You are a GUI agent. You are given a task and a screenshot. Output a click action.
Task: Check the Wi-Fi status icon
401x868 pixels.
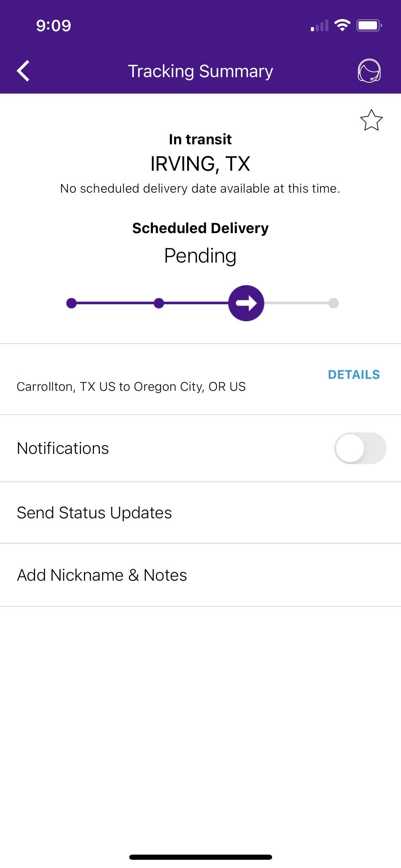point(342,25)
